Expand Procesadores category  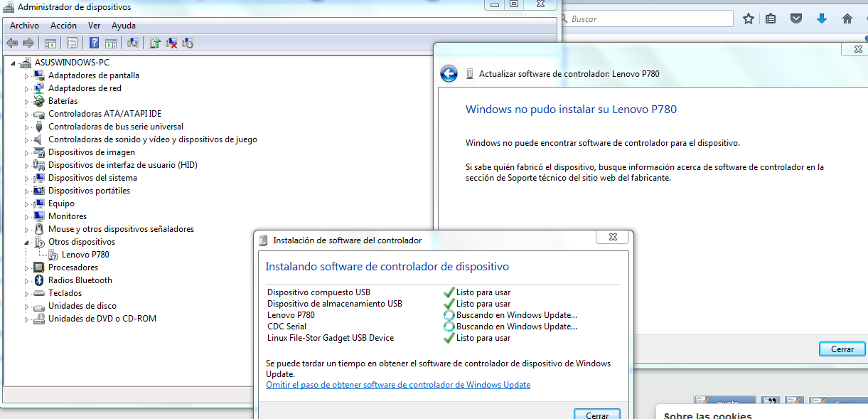[28, 267]
